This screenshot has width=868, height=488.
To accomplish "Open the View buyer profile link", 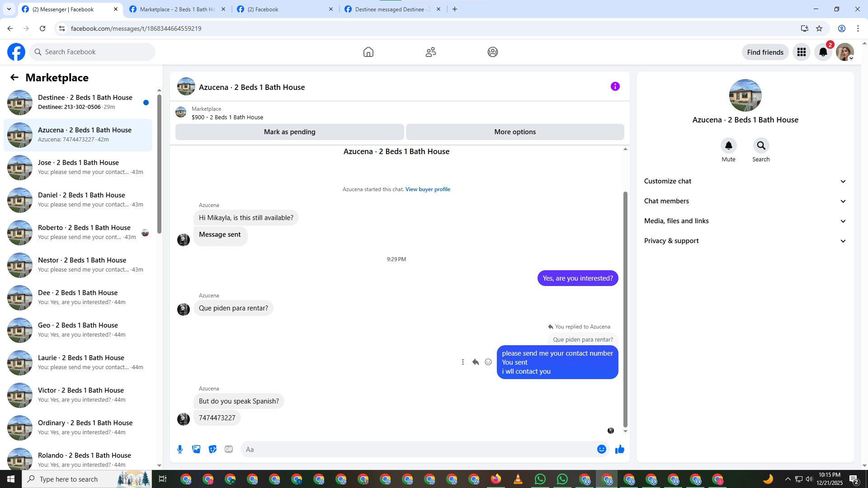I will pyautogui.click(x=428, y=189).
